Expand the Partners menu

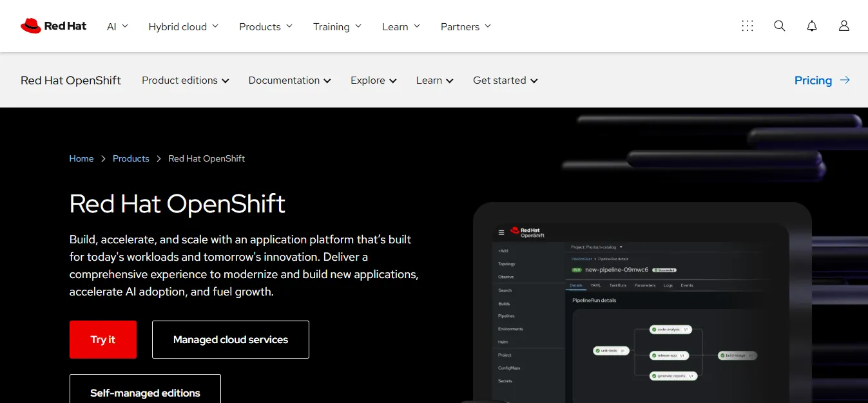coord(466,26)
